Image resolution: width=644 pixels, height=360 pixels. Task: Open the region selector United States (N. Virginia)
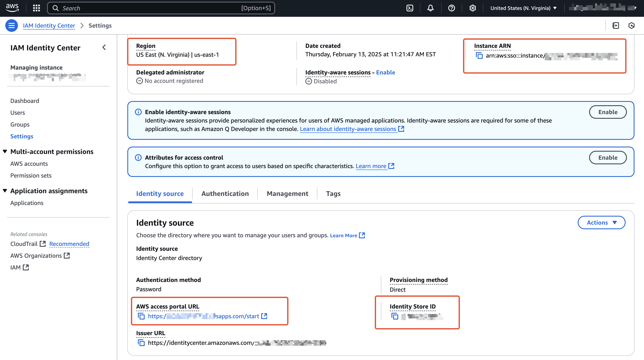[523, 8]
